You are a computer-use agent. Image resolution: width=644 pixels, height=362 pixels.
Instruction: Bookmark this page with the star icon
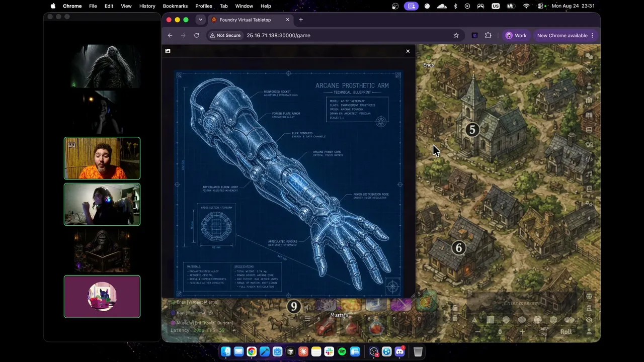click(456, 35)
